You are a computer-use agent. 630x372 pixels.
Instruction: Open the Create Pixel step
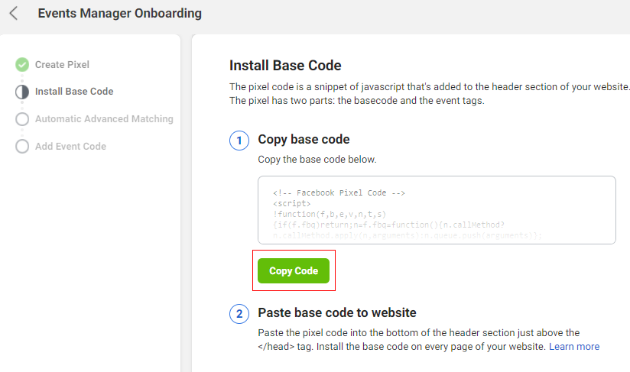(x=62, y=65)
